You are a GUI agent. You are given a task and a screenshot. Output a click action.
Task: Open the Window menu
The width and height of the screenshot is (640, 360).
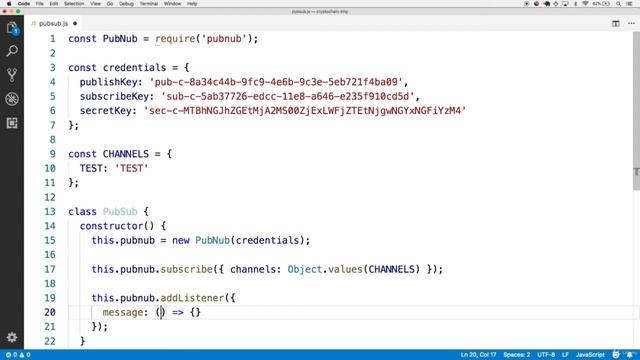coord(172,4)
